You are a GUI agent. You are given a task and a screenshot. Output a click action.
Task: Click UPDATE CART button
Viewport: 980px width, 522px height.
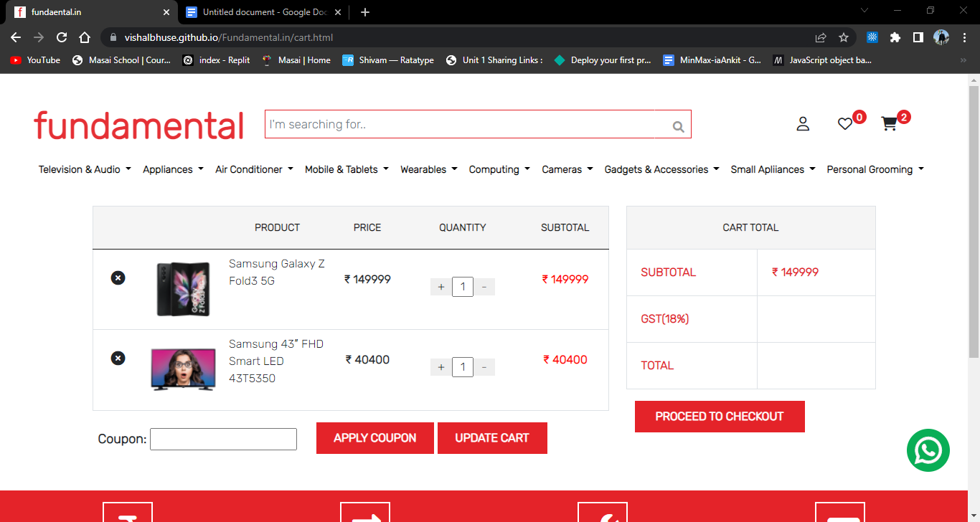(x=492, y=438)
